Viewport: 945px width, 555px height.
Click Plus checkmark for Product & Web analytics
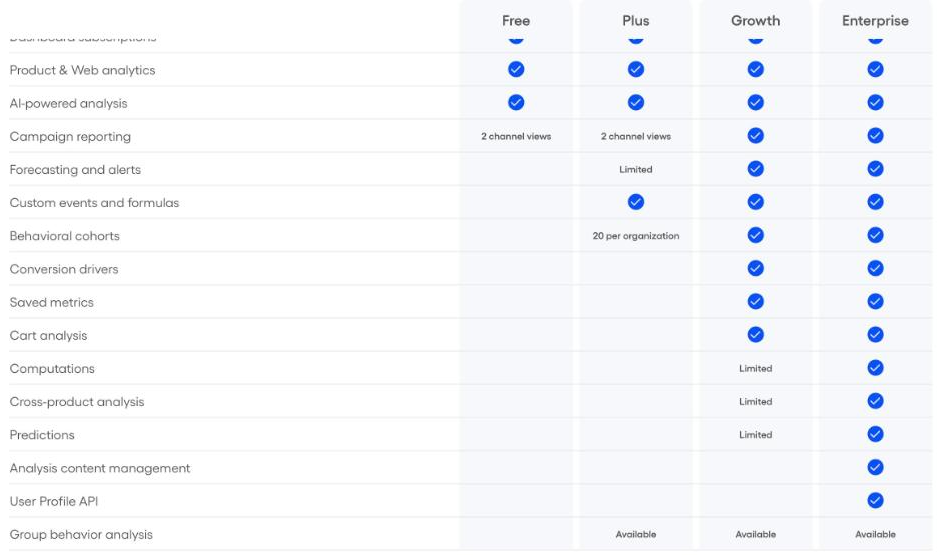pos(636,69)
